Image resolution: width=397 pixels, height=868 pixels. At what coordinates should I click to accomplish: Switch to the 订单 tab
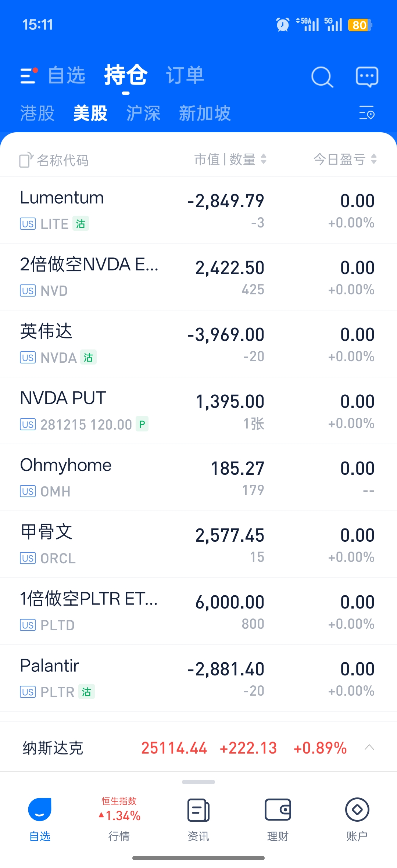pyautogui.click(x=185, y=76)
